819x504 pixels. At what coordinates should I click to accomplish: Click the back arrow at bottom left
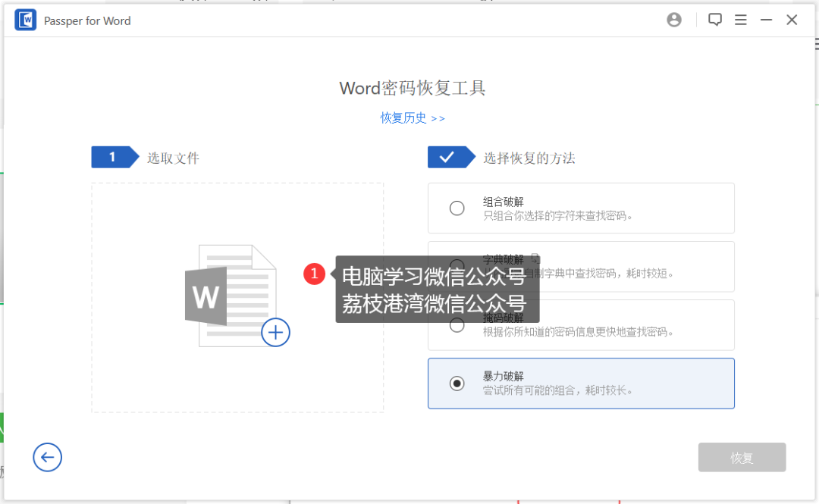47,457
